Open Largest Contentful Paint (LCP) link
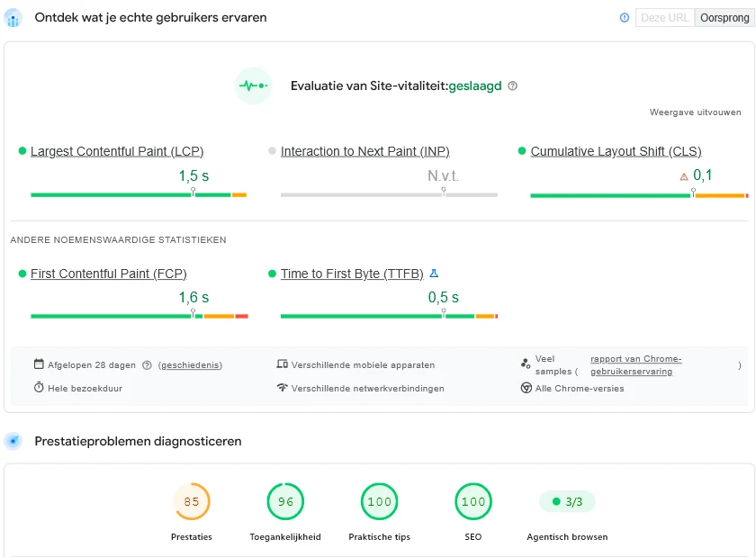Screen dimensions: 756x557 pos(117,151)
